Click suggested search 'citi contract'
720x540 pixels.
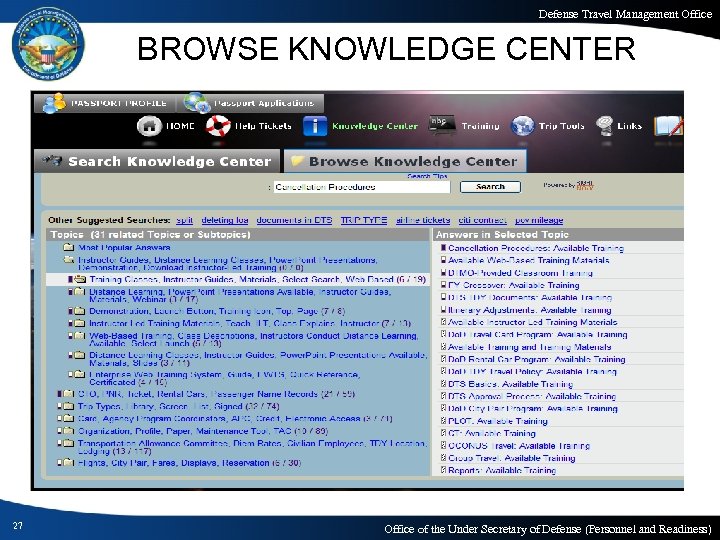click(483, 220)
